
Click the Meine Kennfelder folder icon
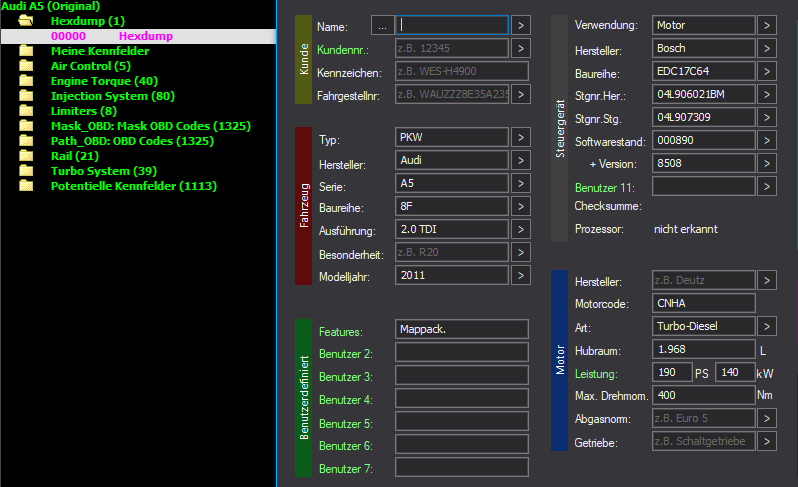26,51
